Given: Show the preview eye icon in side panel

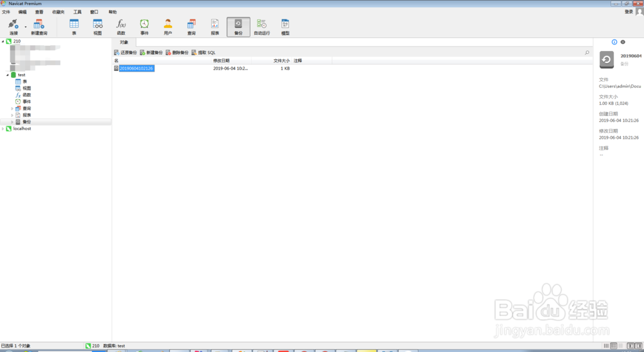Looking at the screenshot, I should [623, 42].
